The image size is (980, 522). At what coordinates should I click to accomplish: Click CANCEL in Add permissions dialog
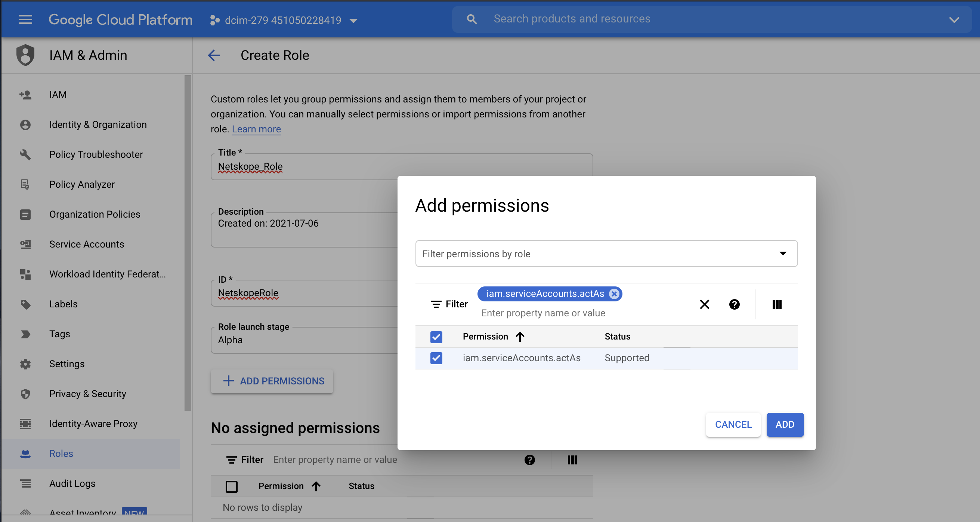(x=733, y=424)
